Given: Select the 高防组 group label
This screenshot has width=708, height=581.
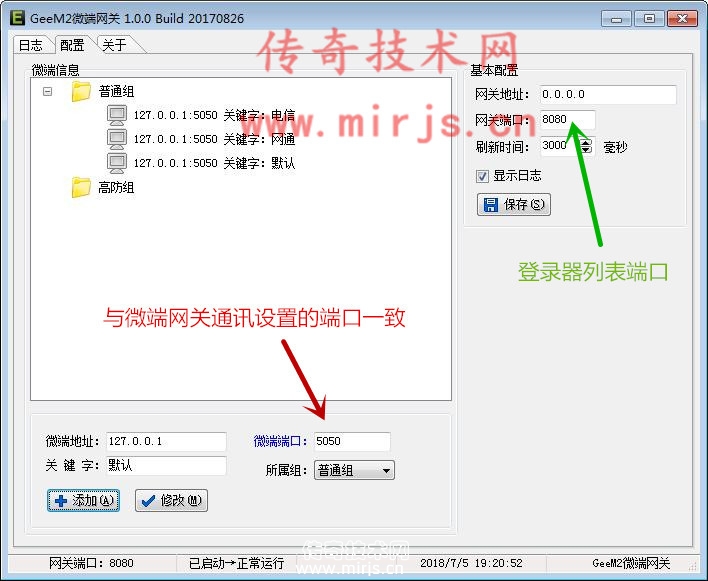Looking at the screenshot, I should 116,187.
